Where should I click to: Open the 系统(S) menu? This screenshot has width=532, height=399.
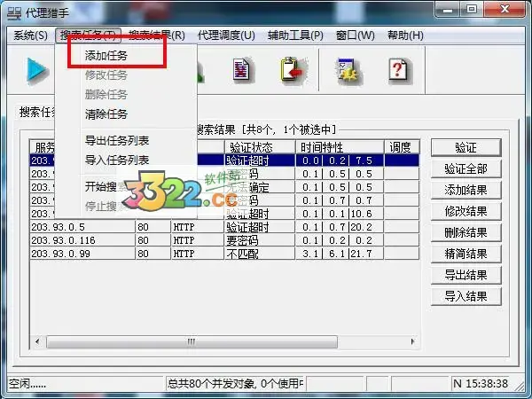[x=30, y=35]
